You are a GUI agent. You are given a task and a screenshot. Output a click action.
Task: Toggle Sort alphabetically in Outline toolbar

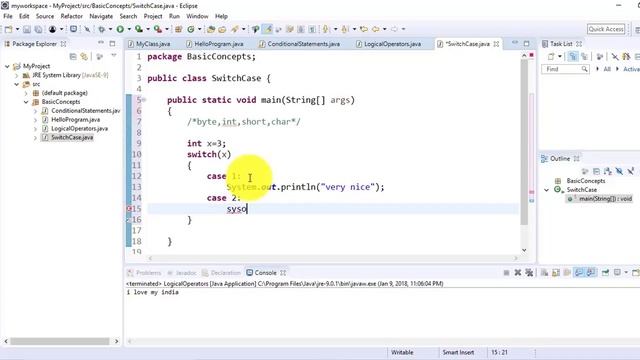pos(608,171)
